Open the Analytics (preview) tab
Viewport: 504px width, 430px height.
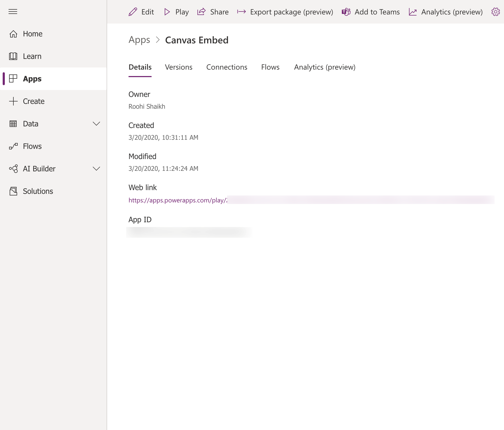coord(325,67)
